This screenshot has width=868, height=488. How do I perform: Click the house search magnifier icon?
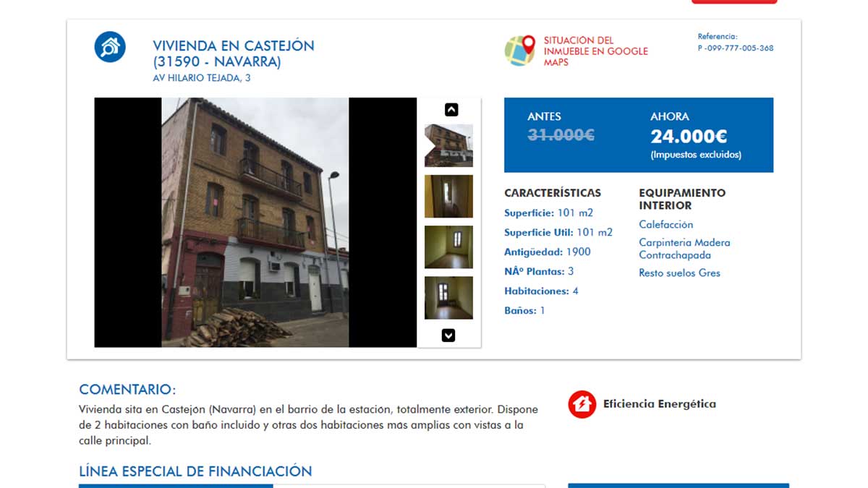coord(110,48)
